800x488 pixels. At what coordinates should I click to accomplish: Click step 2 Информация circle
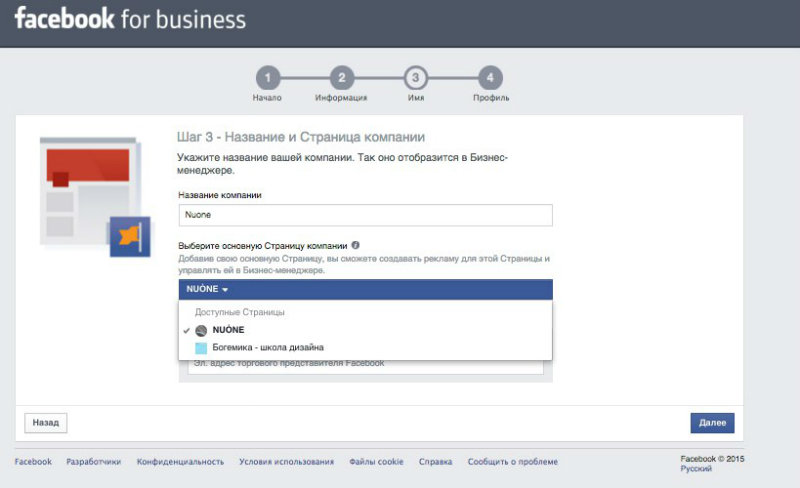(341, 78)
